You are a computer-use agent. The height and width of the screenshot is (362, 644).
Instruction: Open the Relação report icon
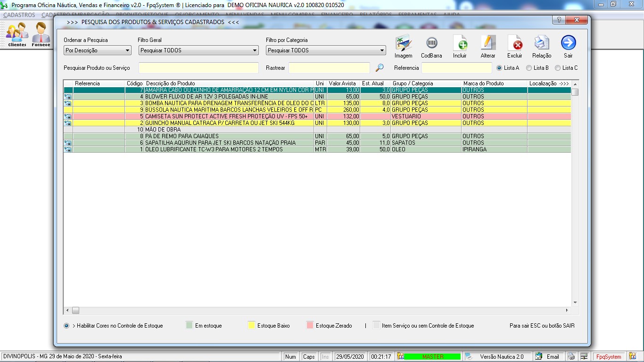(x=542, y=43)
